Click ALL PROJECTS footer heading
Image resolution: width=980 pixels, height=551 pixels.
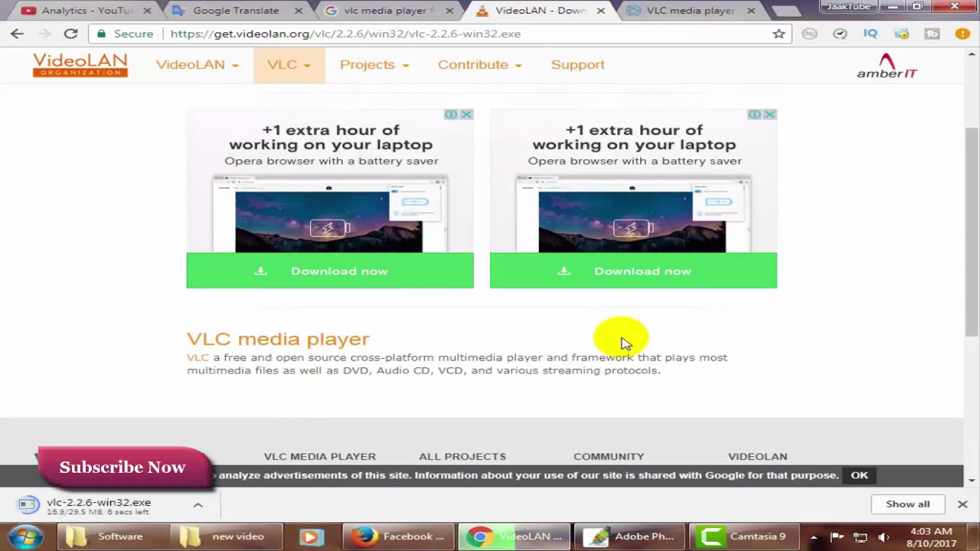(462, 456)
